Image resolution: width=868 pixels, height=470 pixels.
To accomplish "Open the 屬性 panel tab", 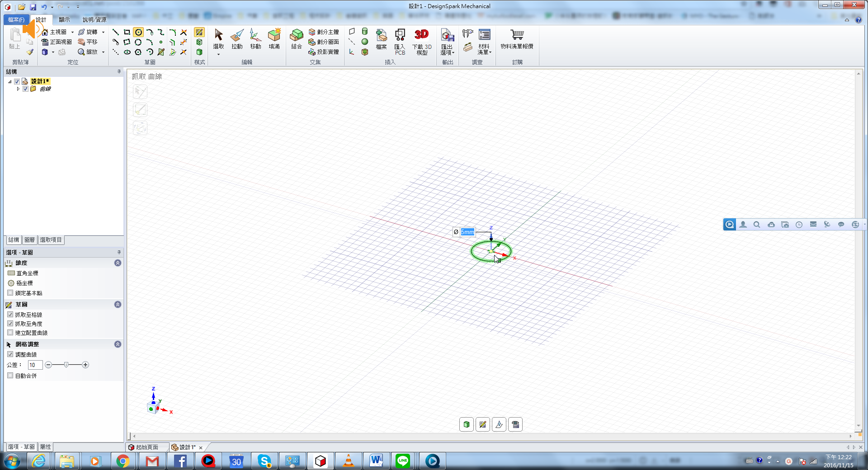I will tap(46, 447).
